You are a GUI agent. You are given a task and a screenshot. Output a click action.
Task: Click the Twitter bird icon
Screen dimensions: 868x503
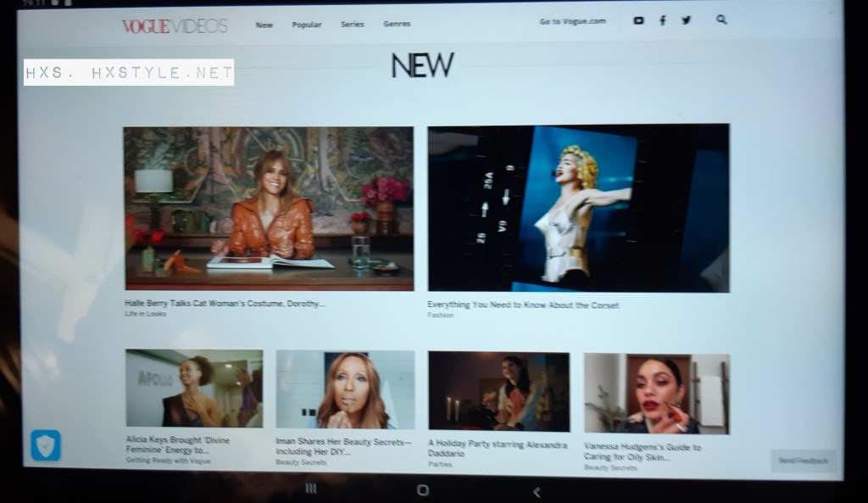point(686,20)
